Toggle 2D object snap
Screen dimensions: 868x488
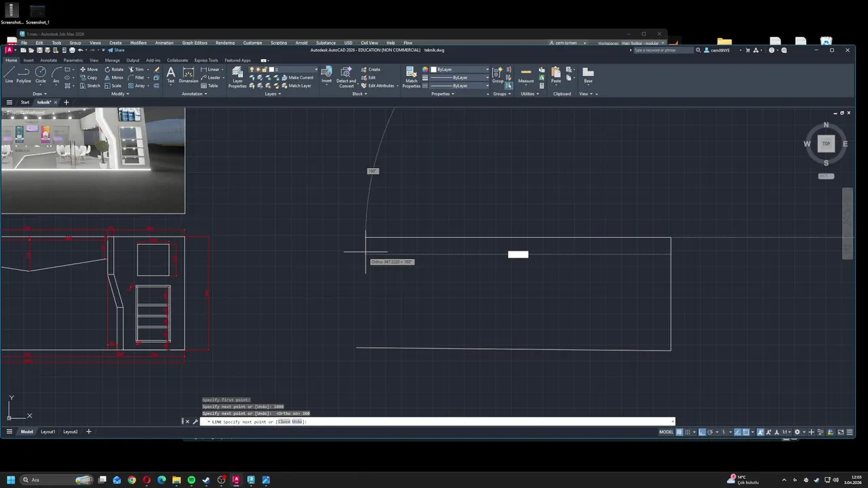746,432
